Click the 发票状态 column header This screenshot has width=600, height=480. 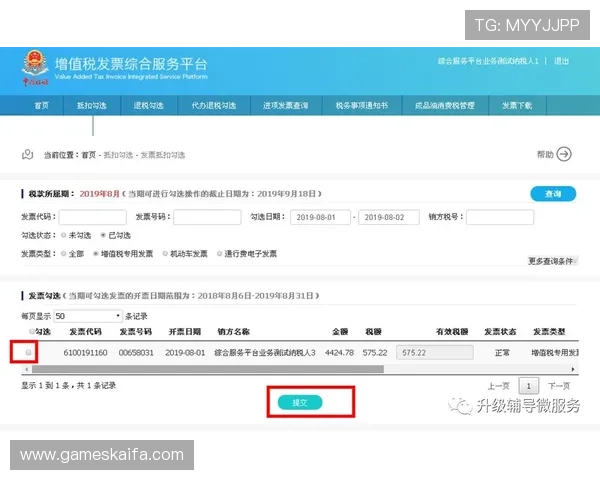click(500, 331)
